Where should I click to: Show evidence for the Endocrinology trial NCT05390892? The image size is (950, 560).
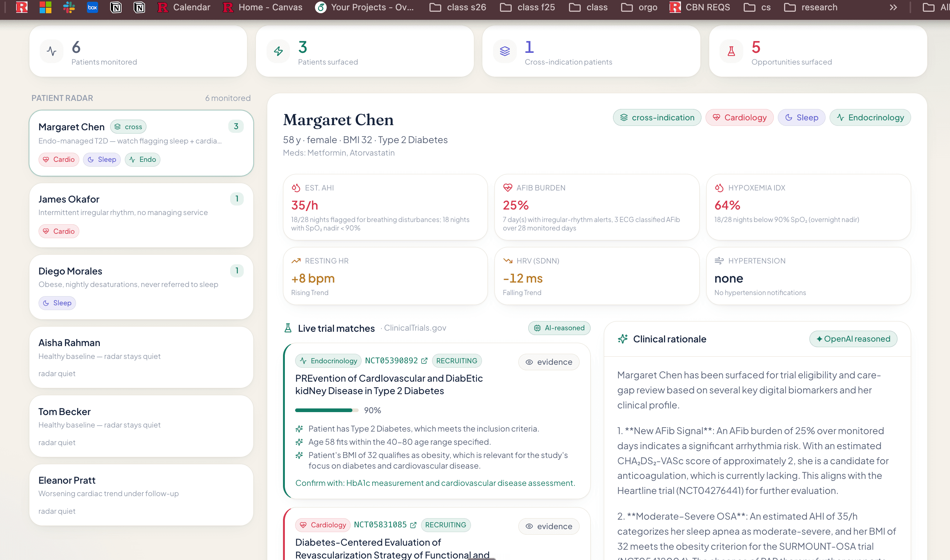click(x=549, y=362)
